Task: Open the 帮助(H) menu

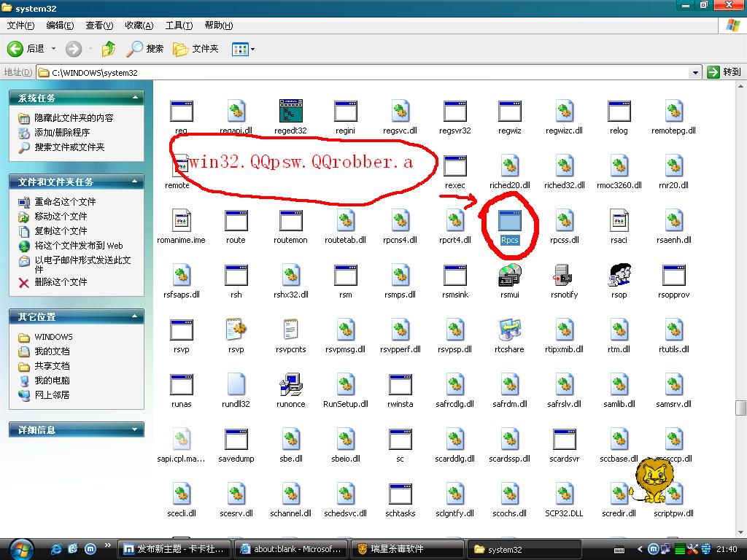Action: (x=218, y=26)
